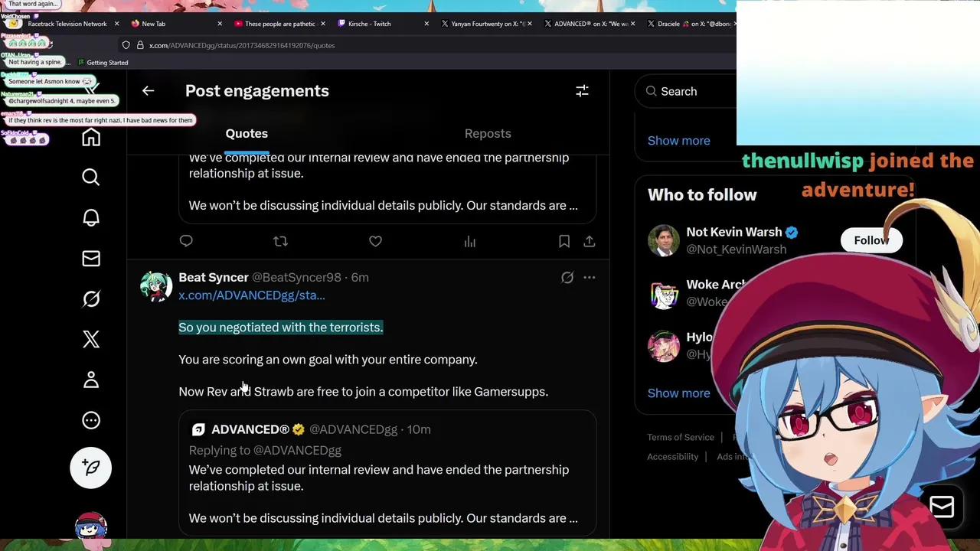The height and width of the screenshot is (551, 980).
Task: Click Show more below Who to follow list
Action: point(679,393)
